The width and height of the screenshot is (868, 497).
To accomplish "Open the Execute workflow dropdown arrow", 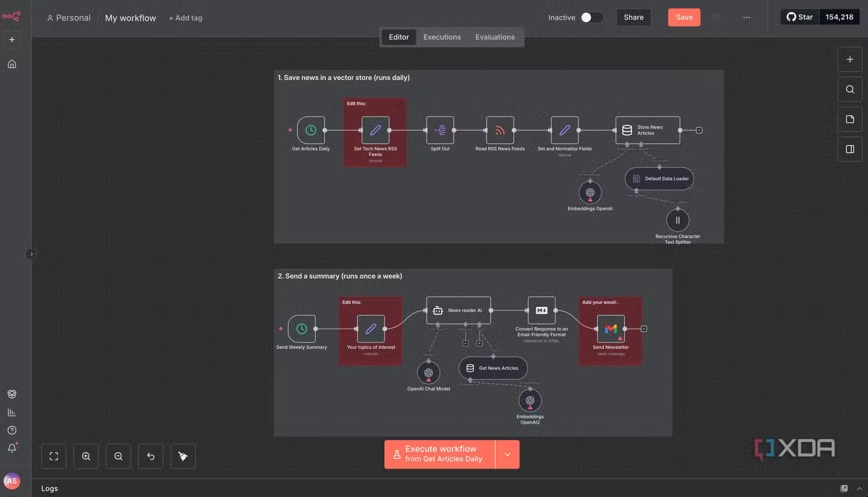I will pos(507,454).
